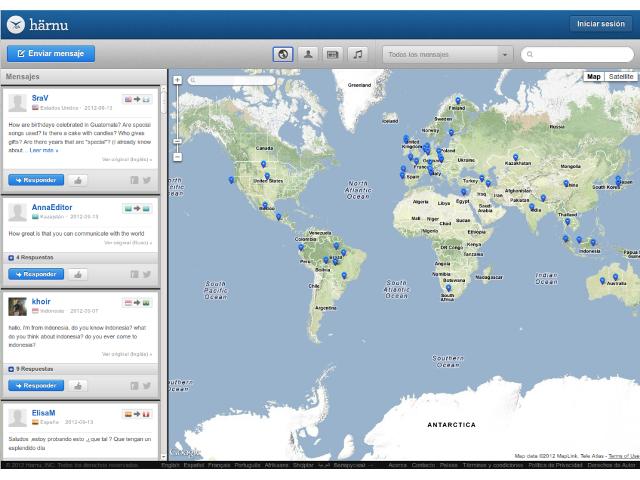Image resolution: width=640 pixels, height=480 pixels.
Task: Open the music note filter
Action: pos(358,54)
